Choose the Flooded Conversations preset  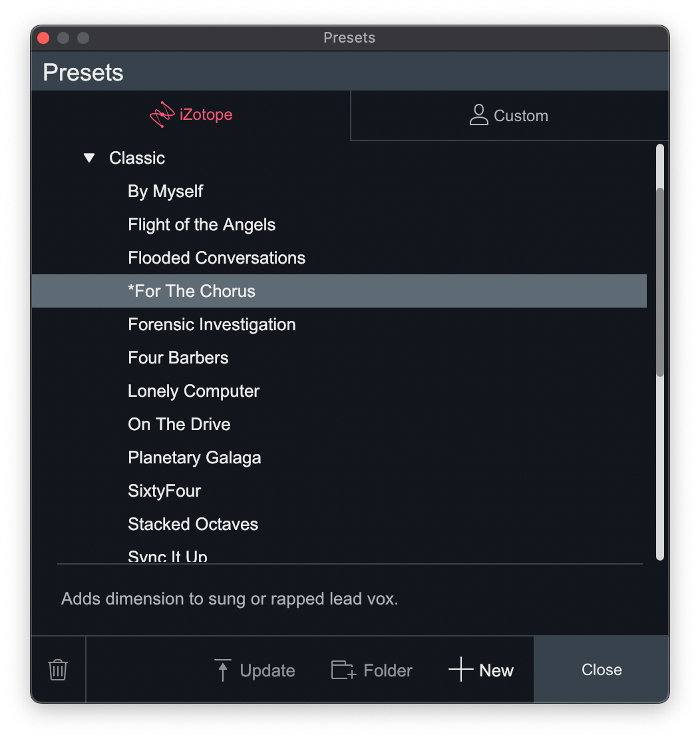click(x=216, y=258)
